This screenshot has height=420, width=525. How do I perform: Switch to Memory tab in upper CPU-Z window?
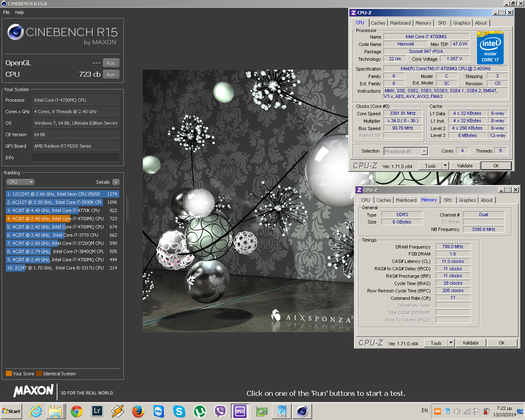tap(423, 23)
